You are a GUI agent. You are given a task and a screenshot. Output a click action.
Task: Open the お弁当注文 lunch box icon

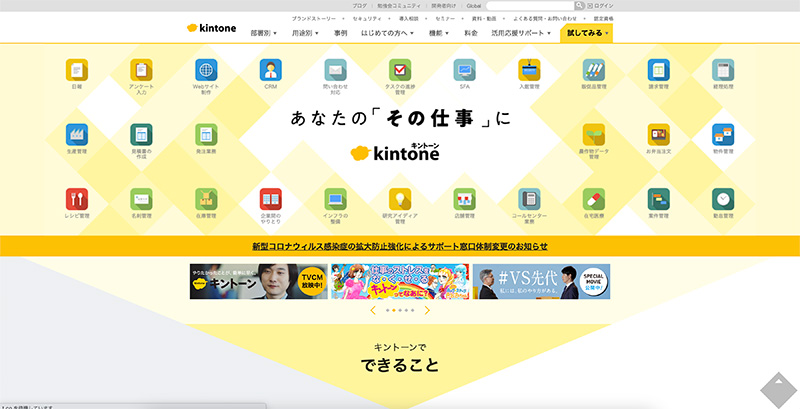(x=659, y=135)
